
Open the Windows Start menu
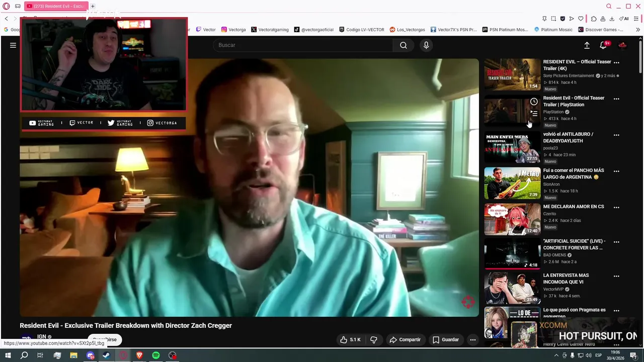8,355
